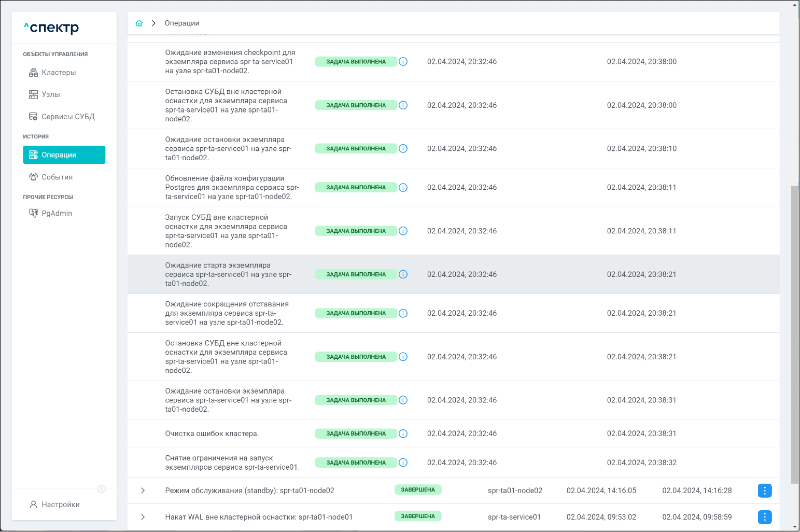The height and width of the screenshot is (532, 800).
Task: Open Сервисы СУБД page
Action: pos(68,117)
